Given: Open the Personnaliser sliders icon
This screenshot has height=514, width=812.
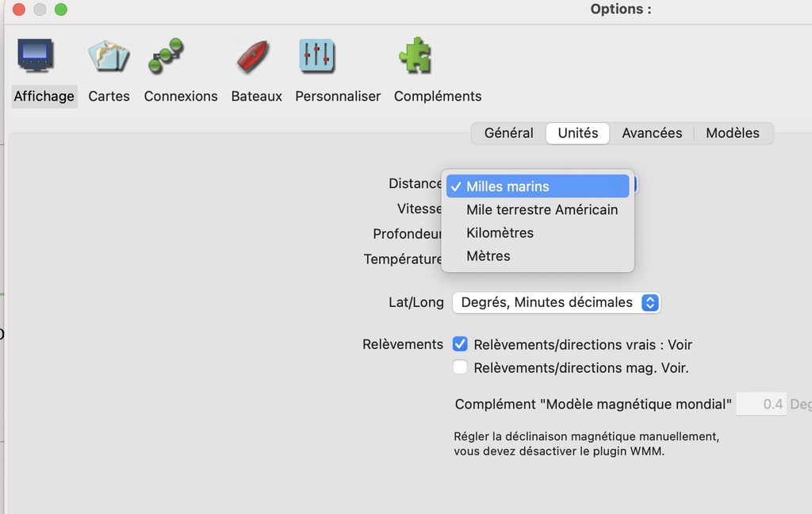Looking at the screenshot, I should pos(317,56).
